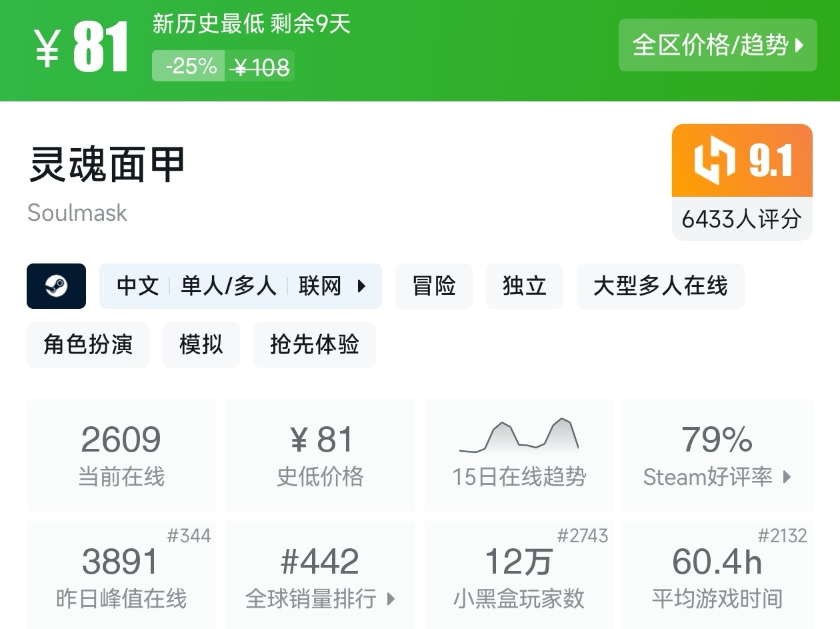
Task: Expand the 中文 单人/多人 联网 details tag
Action: point(241,286)
